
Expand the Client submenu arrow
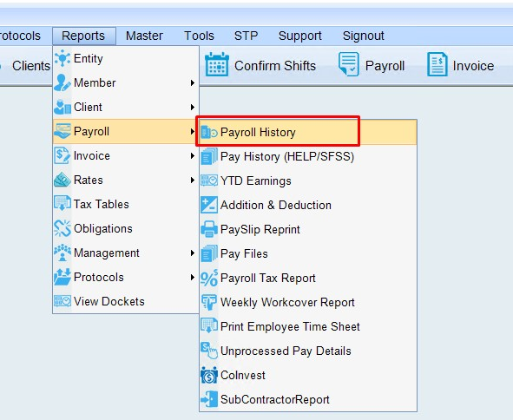(x=193, y=108)
